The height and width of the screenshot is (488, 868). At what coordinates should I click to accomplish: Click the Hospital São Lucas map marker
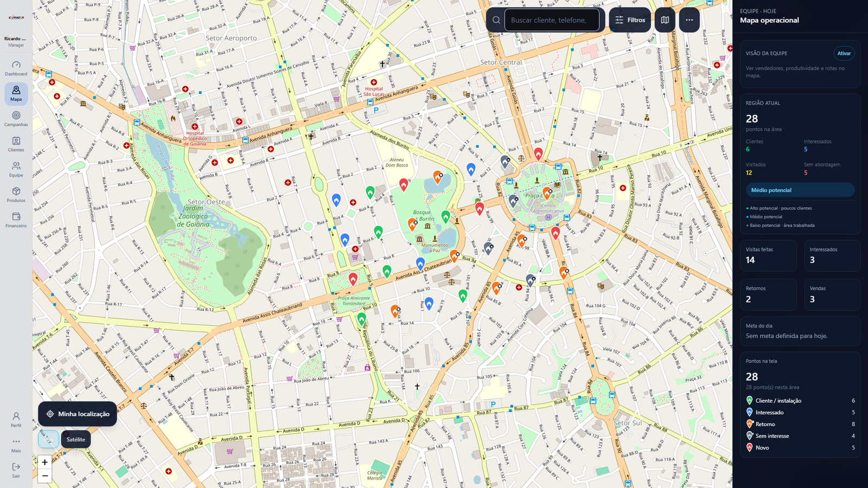point(374,82)
